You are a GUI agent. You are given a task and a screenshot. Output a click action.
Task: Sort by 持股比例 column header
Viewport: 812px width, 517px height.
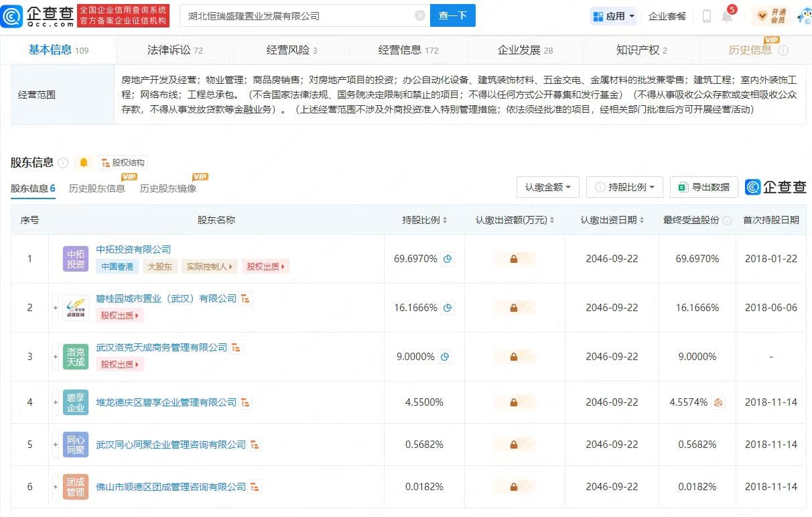click(424, 220)
